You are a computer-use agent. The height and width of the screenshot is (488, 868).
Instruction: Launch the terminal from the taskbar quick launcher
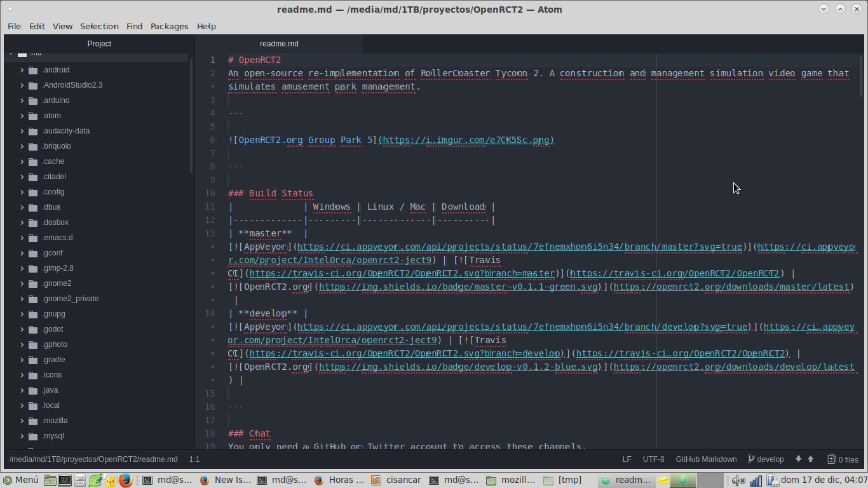65,480
